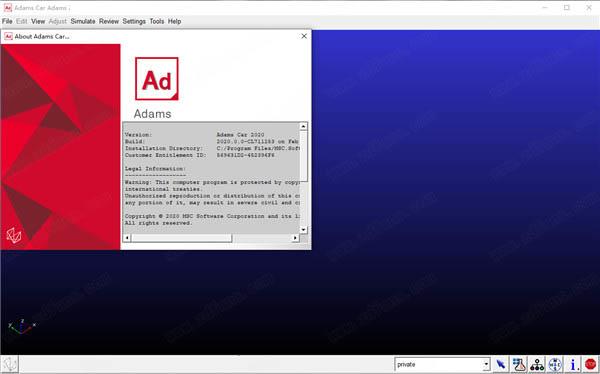Viewport: 600px width, 374px height.
Task: Open the hierarchy tree icon
Action: [537, 364]
